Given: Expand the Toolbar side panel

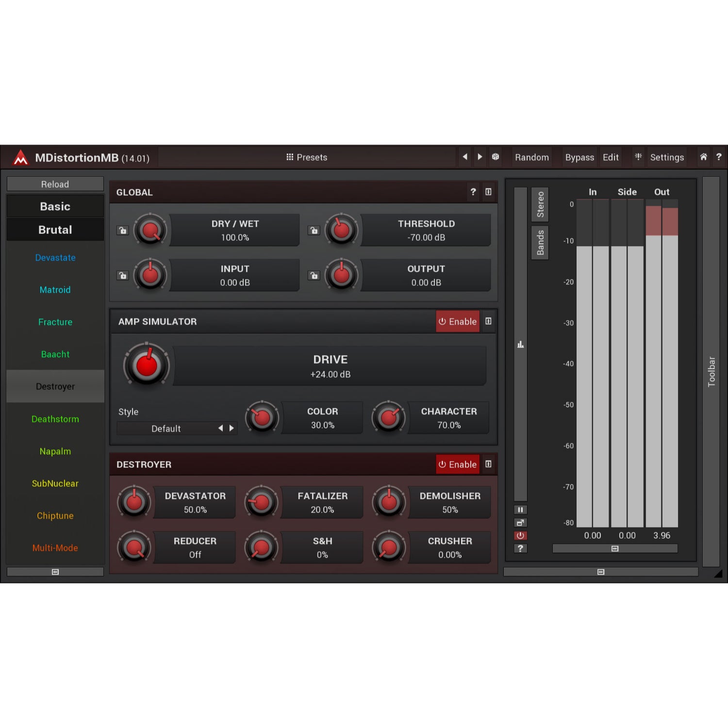Looking at the screenshot, I should (711, 372).
